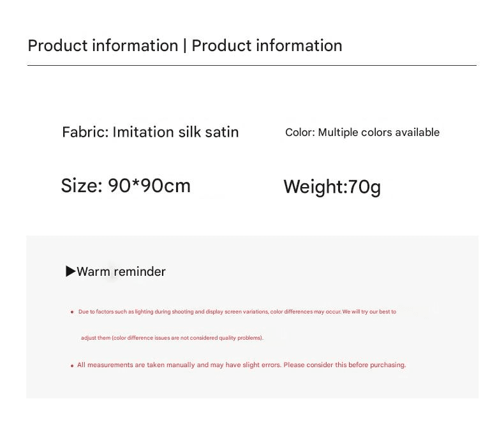504x431 pixels.
Task: Click the text quality problems in parentheses
Action: (x=240, y=338)
